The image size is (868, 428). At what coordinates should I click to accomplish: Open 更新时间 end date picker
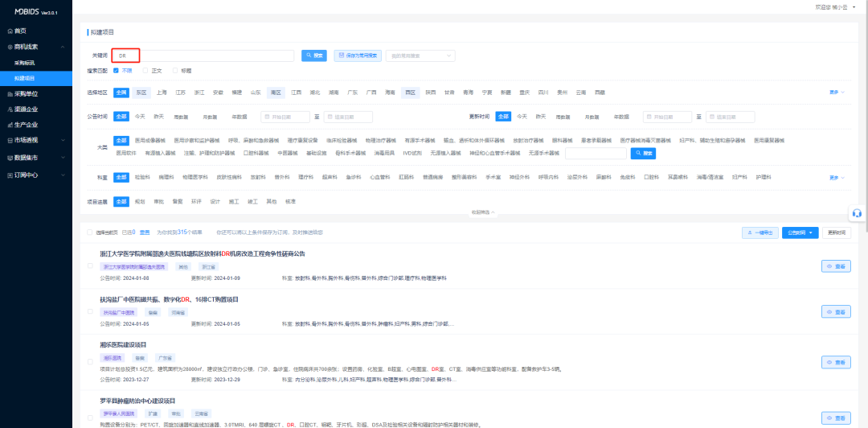click(730, 117)
